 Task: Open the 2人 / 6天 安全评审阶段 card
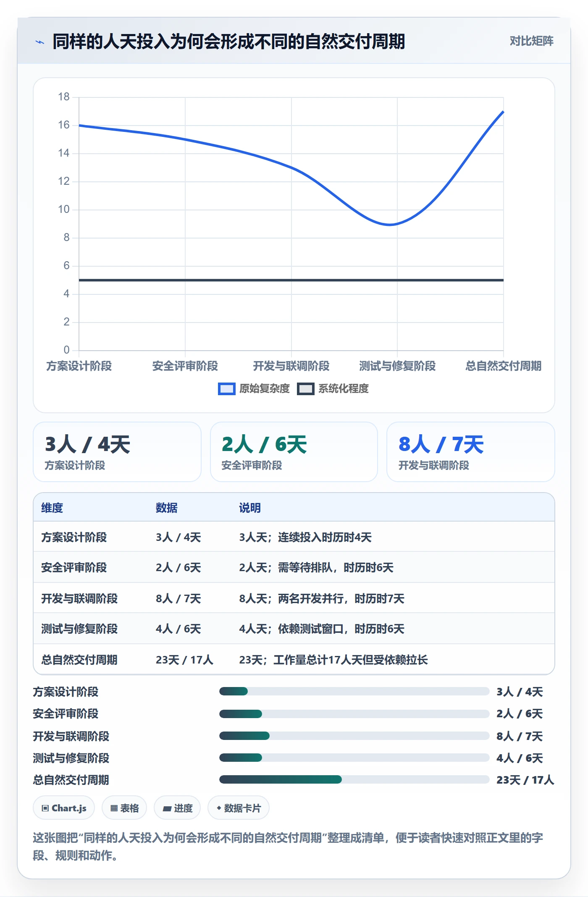(x=294, y=452)
